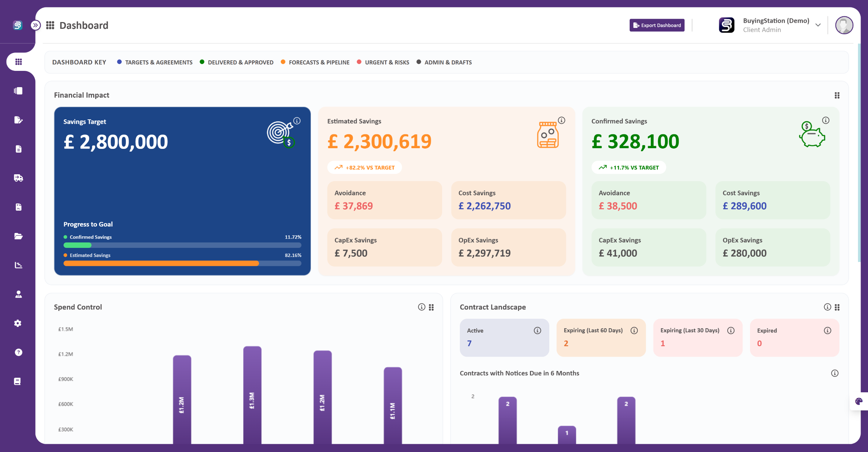Open the Expiring (Last 30 Days) card
Viewport: 868px width, 452px height.
pos(697,337)
